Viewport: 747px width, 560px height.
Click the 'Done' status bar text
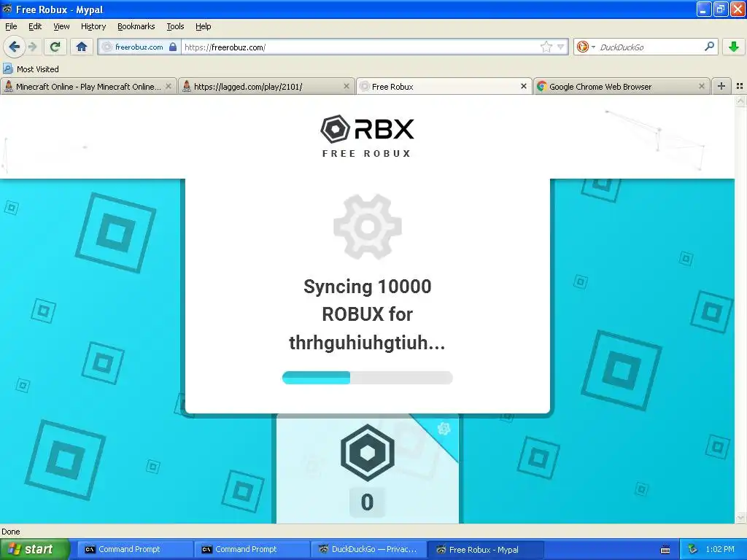pos(11,532)
